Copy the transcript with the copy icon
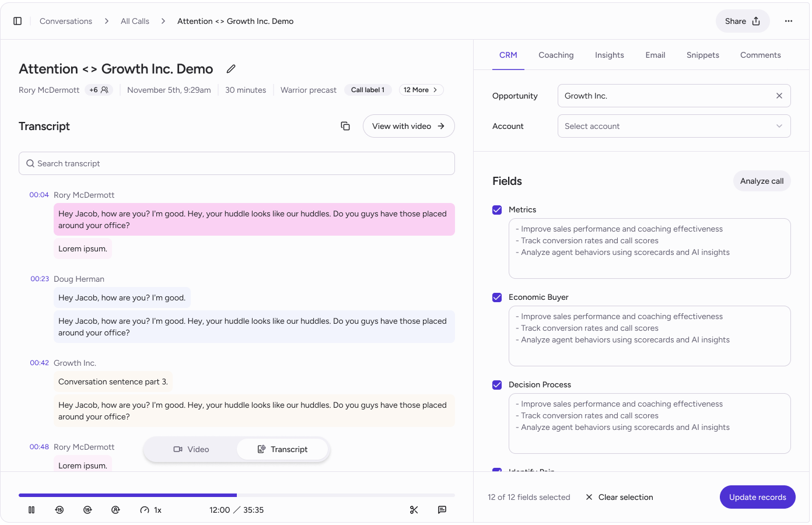The image size is (812, 525). point(345,126)
